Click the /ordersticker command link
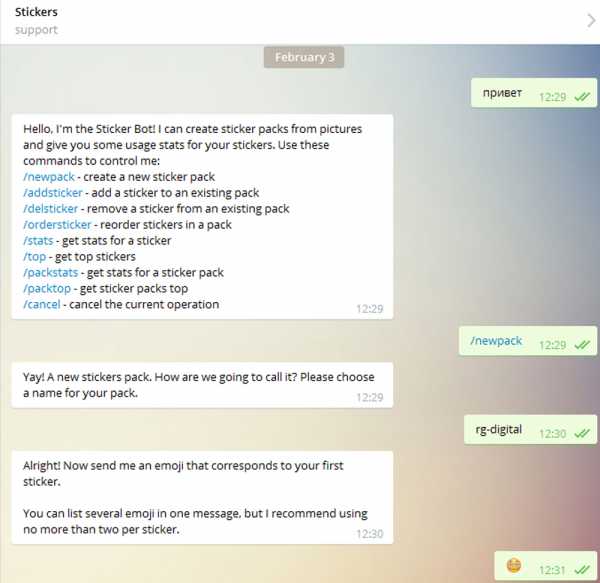The width and height of the screenshot is (600, 583). 57,225
